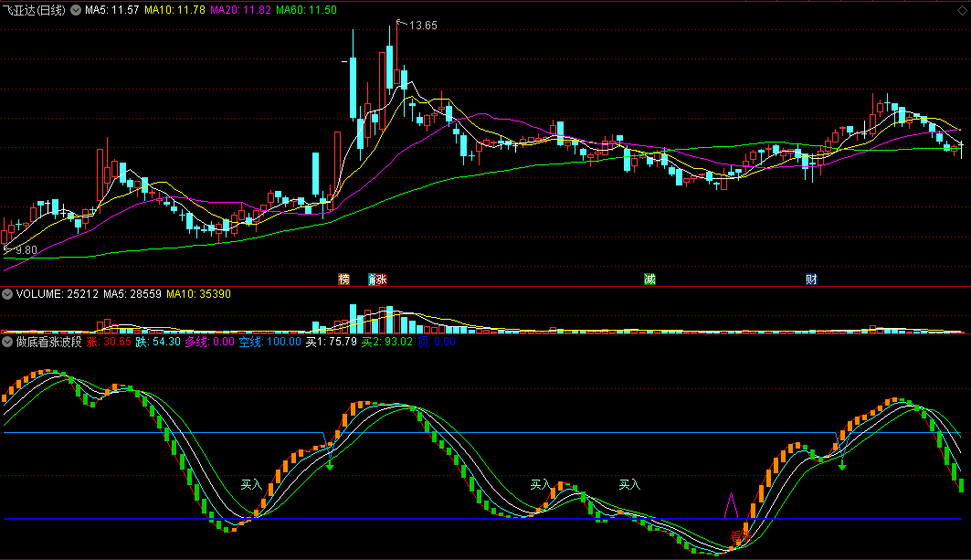Viewport: 971px width, 560px height.
Task: Click the red 看涨 signal at the indicator bottom
Action: point(740,536)
